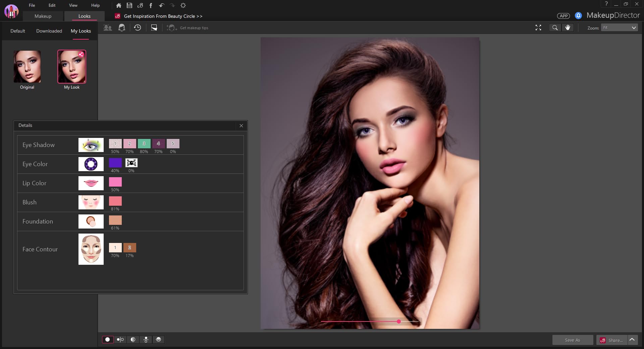The width and height of the screenshot is (644, 349).
Task: Toggle split vertical compare view
Action: click(133, 340)
